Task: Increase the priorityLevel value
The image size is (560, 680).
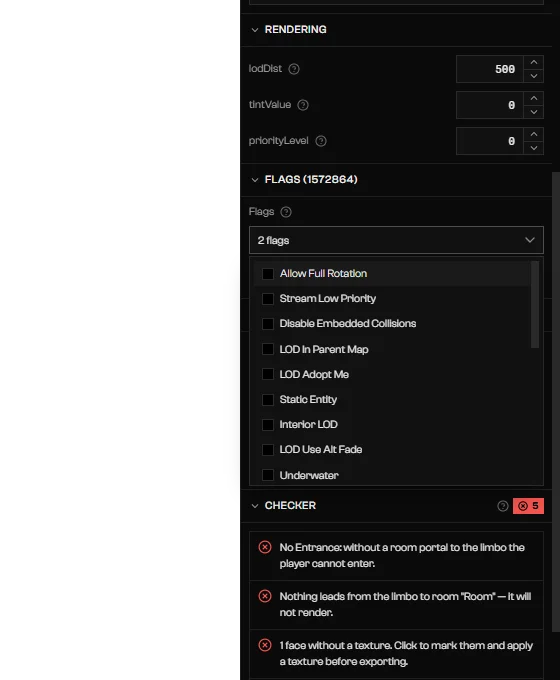Action: click(x=534, y=134)
